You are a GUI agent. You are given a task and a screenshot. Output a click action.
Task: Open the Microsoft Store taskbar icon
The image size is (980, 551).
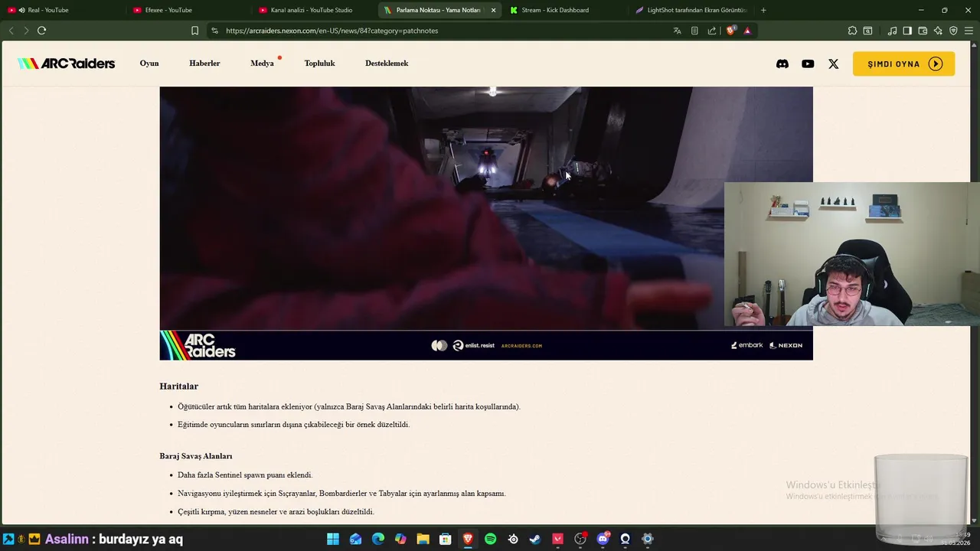pos(446,539)
